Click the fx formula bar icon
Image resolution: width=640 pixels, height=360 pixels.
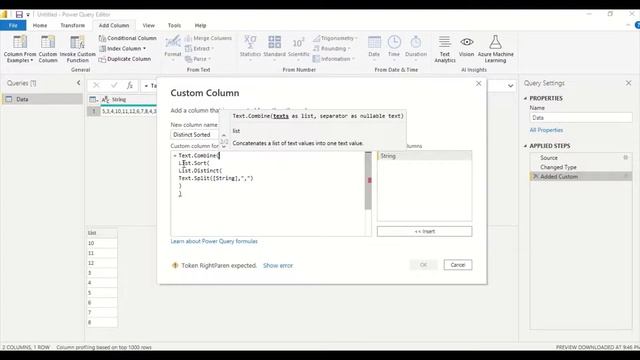click(x=130, y=85)
